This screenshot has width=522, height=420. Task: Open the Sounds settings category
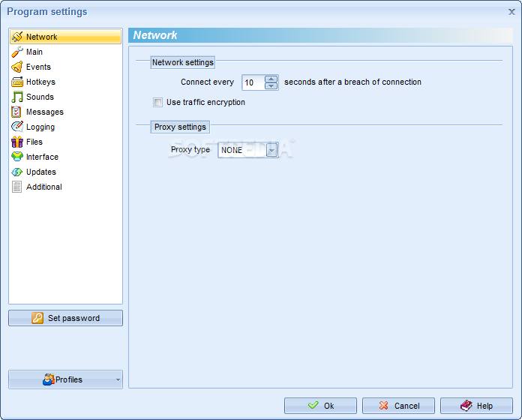click(x=65, y=97)
